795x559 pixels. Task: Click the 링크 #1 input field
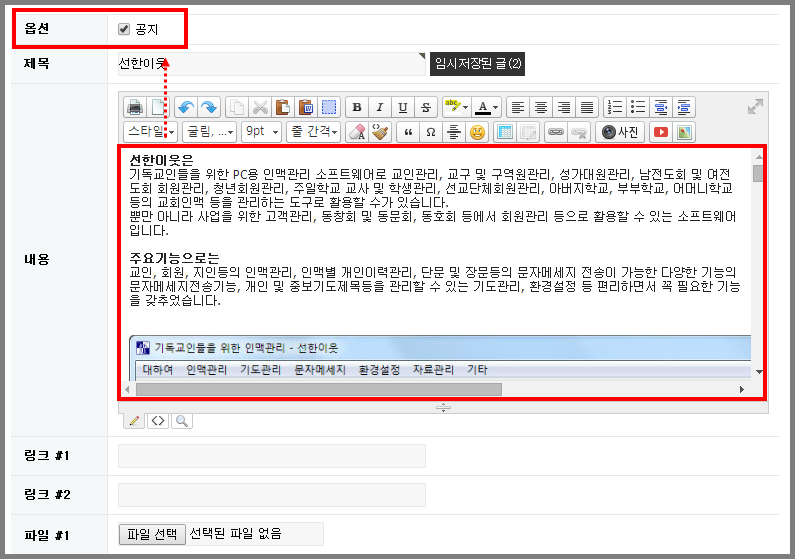coord(272,456)
